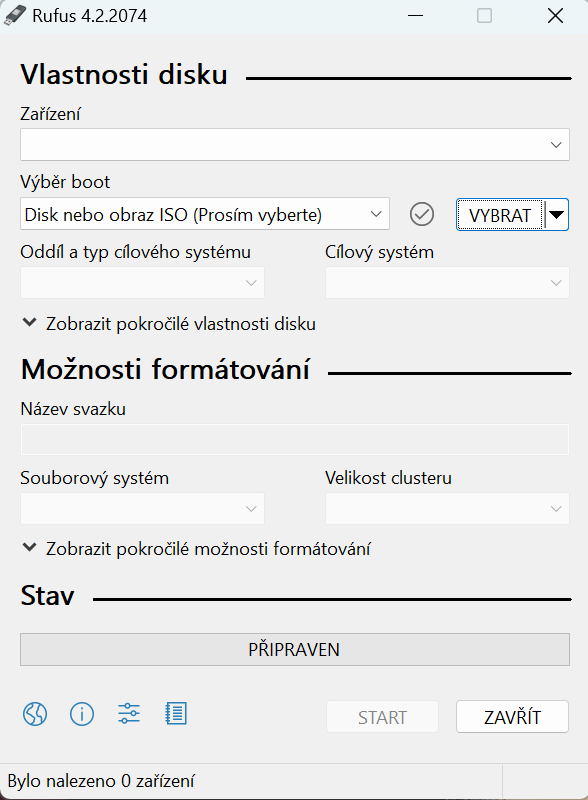Open the language selection globe icon
The image size is (588, 800).
35,713
